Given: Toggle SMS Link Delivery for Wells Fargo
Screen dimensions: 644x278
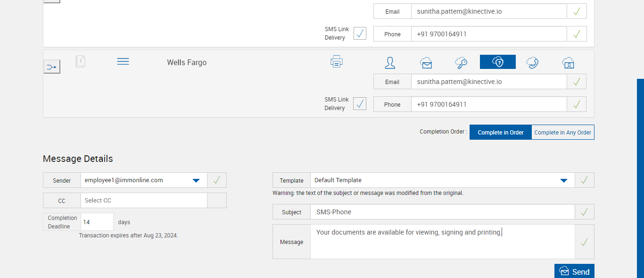Looking at the screenshot, I should 360,103.
